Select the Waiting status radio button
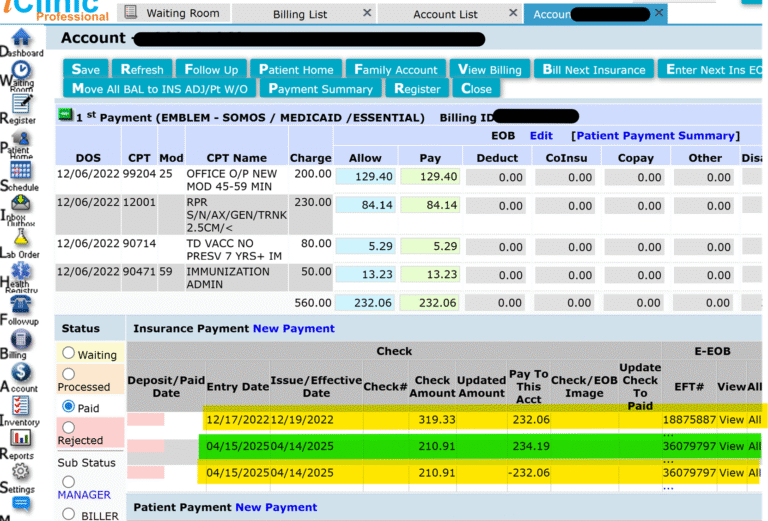 (68, 353)
